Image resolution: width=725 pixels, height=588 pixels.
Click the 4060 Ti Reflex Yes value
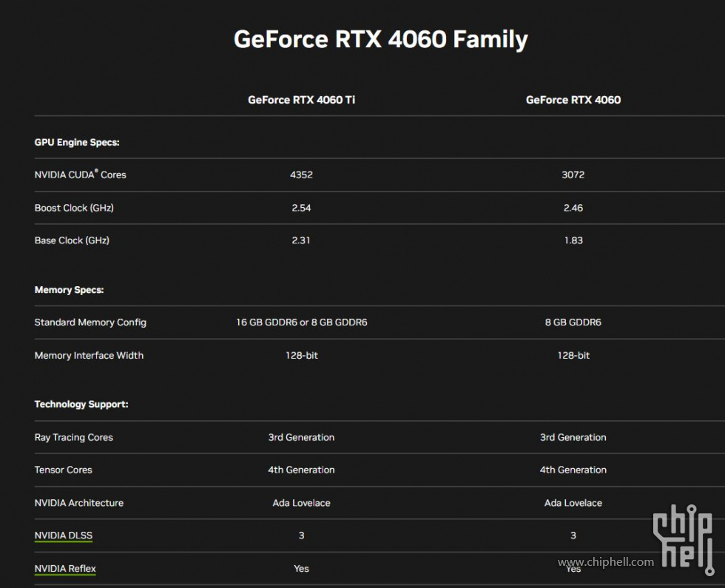(x=302, y=569)
